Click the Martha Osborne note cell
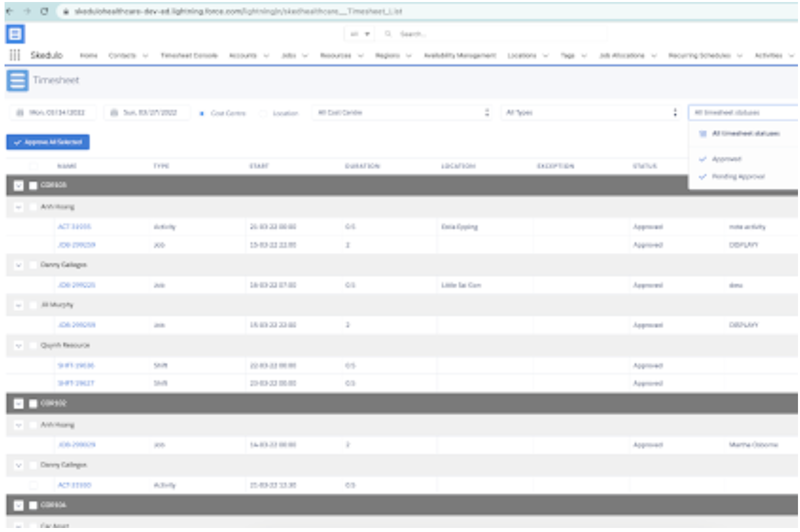 click(x=753, y=445)
